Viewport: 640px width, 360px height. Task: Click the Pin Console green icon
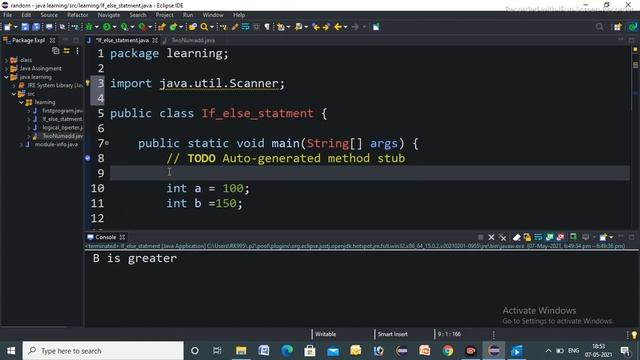tap(573, 237)
